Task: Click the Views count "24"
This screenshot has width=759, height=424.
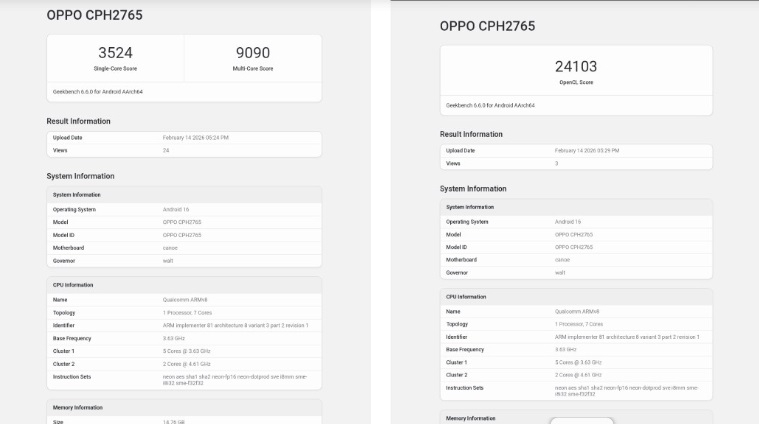Action: [x=166, y=151]
